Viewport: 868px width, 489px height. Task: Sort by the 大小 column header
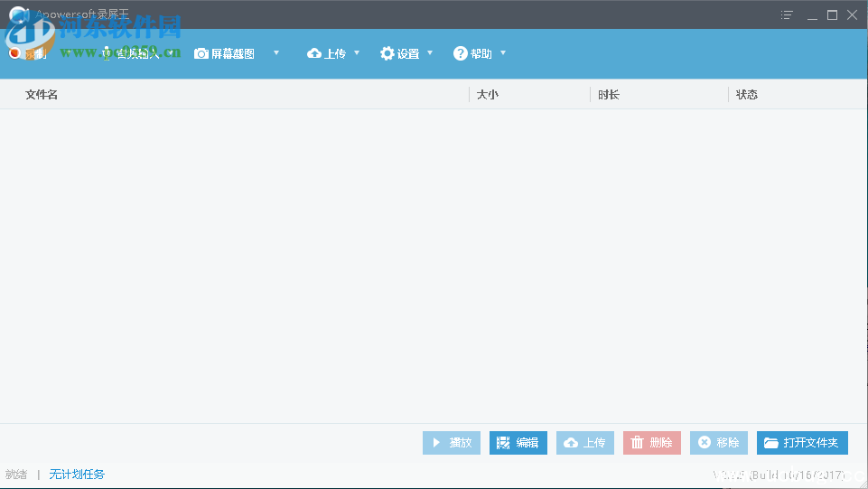point(487,95)
